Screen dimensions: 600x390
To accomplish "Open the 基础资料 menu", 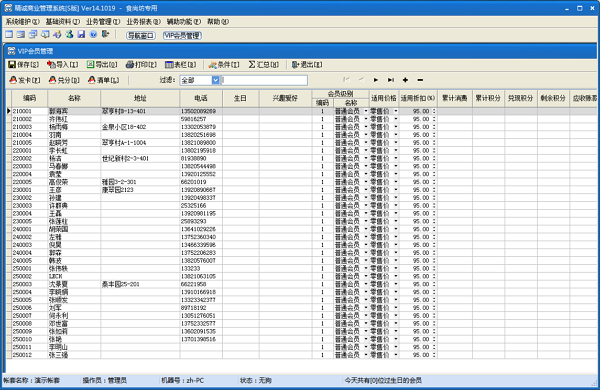I will click(63, 22).
